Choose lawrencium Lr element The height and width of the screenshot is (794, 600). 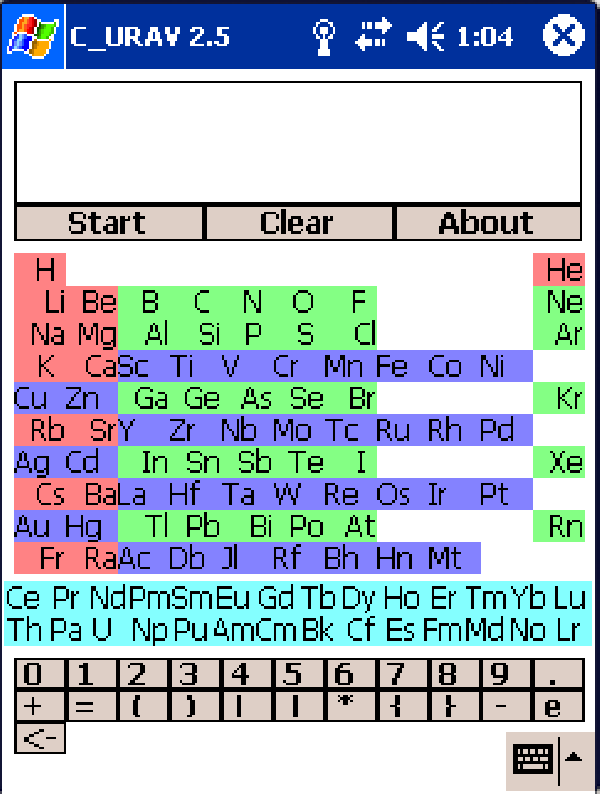[568, 630]
